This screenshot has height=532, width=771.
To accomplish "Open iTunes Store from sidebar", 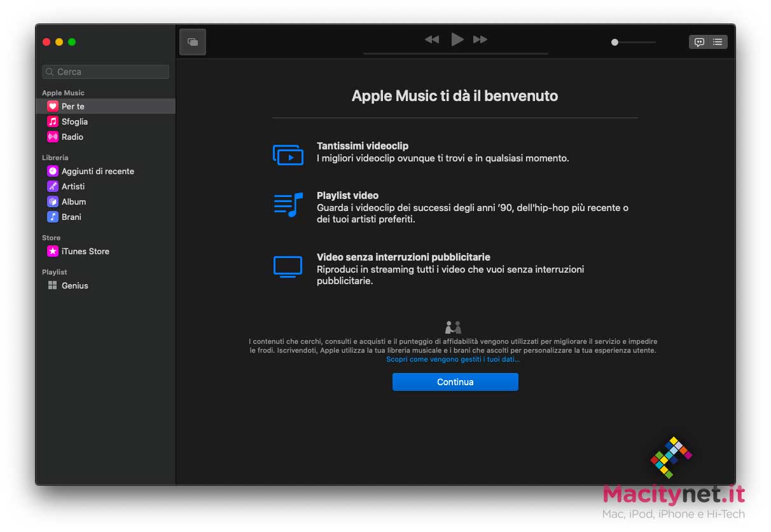I will coord(106,251).
